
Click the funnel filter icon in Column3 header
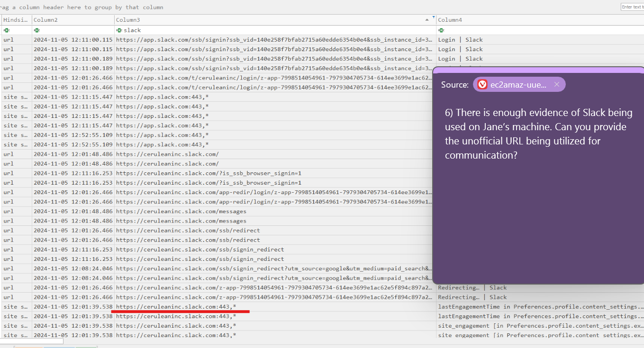(x=433, y=18)
